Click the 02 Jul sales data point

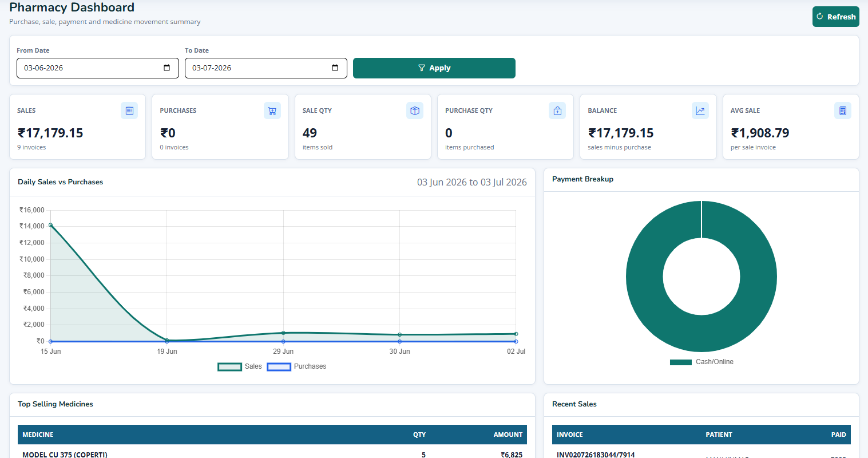click(x=516, y=334)
